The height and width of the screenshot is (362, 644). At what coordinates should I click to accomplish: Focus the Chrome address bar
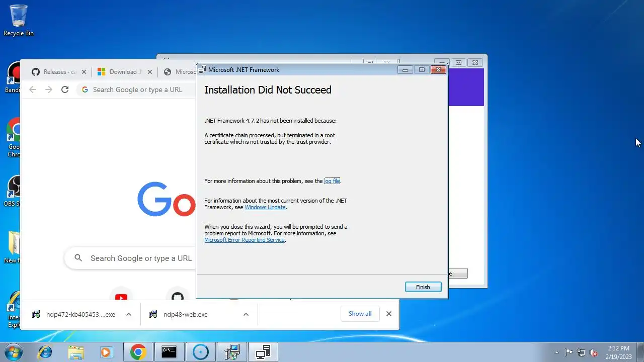point(137,89)
